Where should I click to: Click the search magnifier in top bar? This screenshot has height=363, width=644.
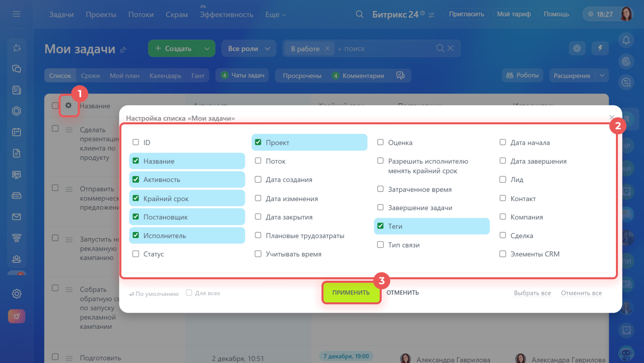pos(359,15)
